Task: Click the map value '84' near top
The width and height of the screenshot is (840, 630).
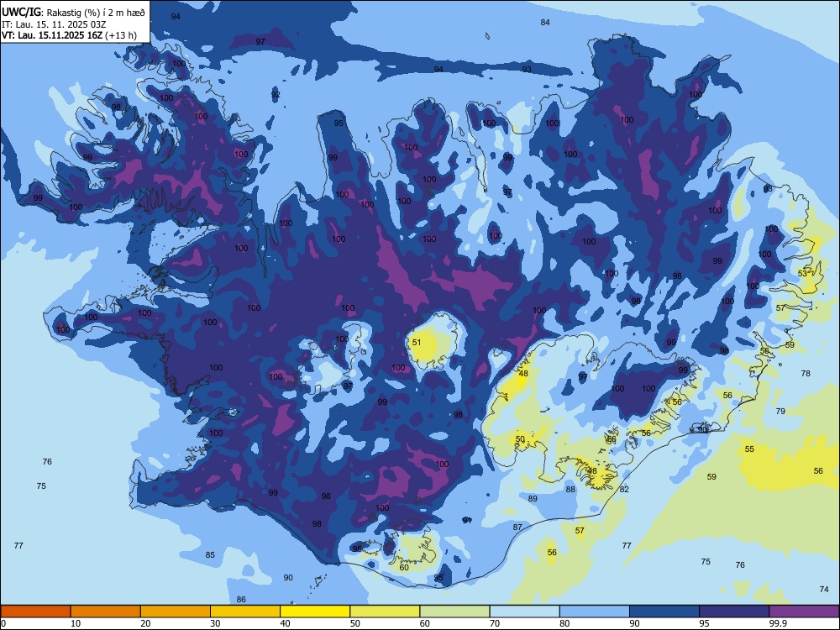Action: pos(545,23)
